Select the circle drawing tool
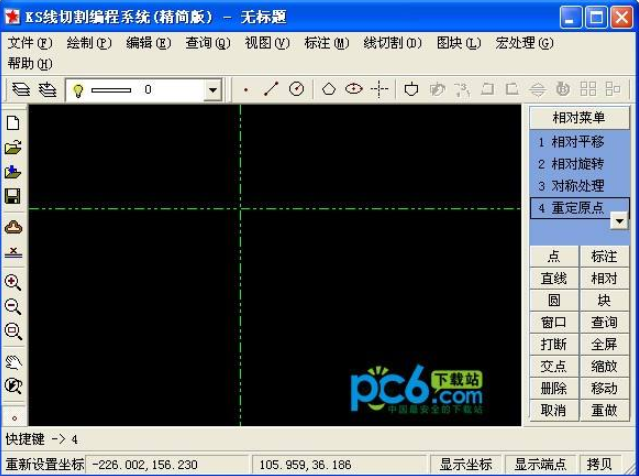The width and height of the screenshot is (639, 476). (296, 89)
